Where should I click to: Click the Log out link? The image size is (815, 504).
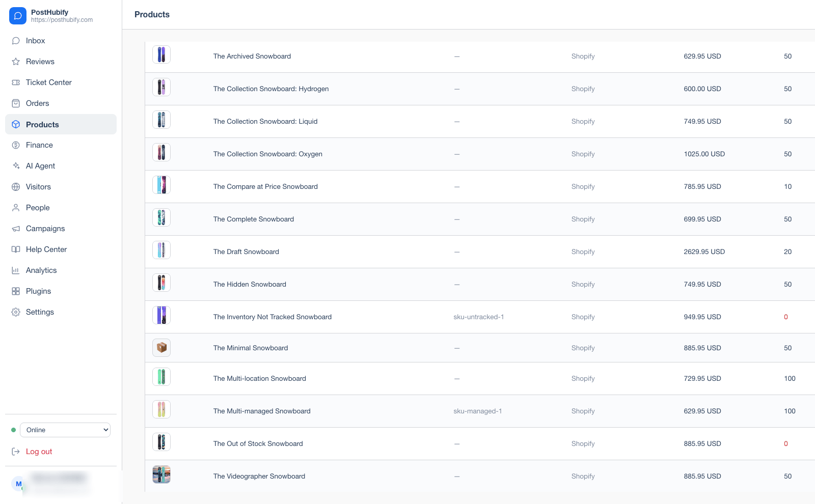39,452
